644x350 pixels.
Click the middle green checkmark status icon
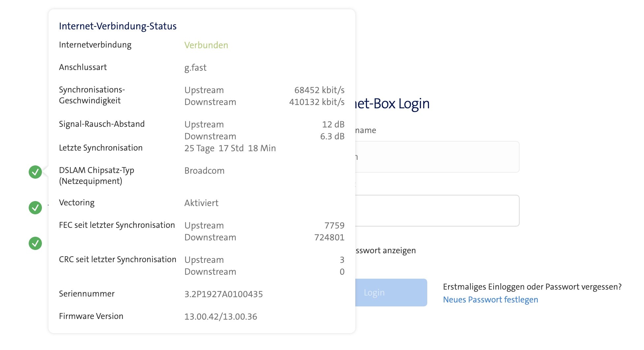[x=35, y=208]
